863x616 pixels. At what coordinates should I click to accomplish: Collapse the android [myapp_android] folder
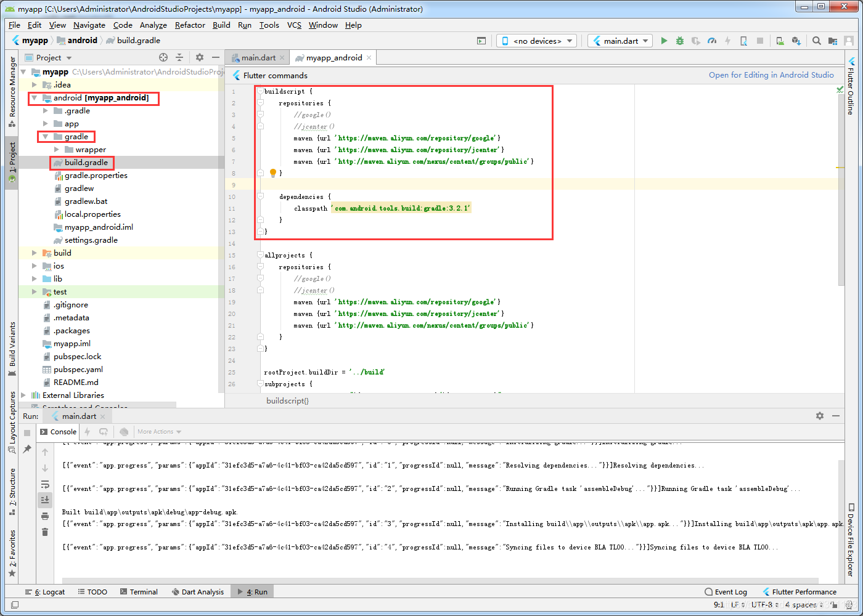[x=35, y=98]
